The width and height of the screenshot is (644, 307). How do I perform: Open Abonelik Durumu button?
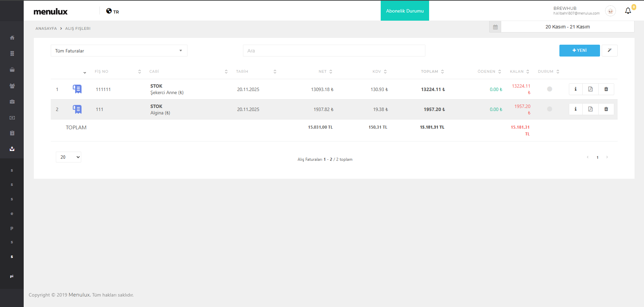pos(405,11)
